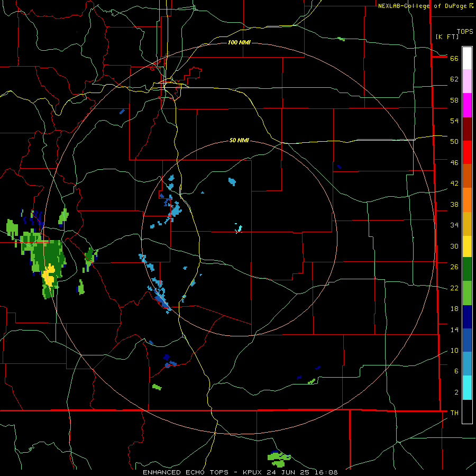Click the '54' legend value

click(x=454, y=121)
